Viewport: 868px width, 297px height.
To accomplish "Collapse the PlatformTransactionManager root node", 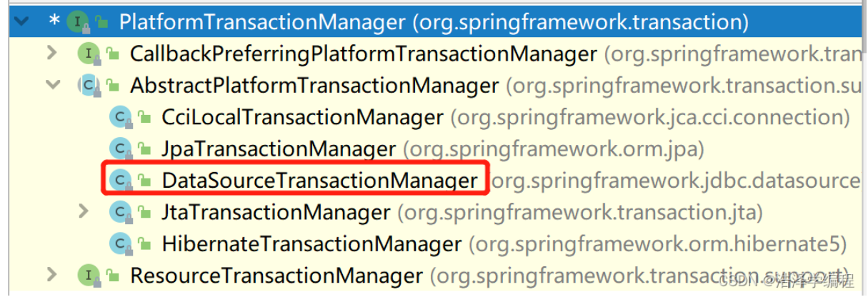I will coord(21,21).
